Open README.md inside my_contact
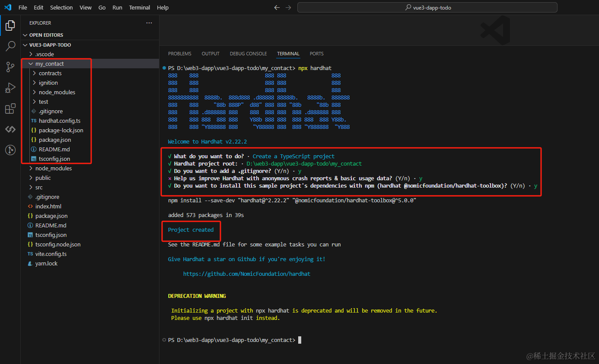Image resolution: width=599 pixels, height=364 pixels. click(90, 149)
